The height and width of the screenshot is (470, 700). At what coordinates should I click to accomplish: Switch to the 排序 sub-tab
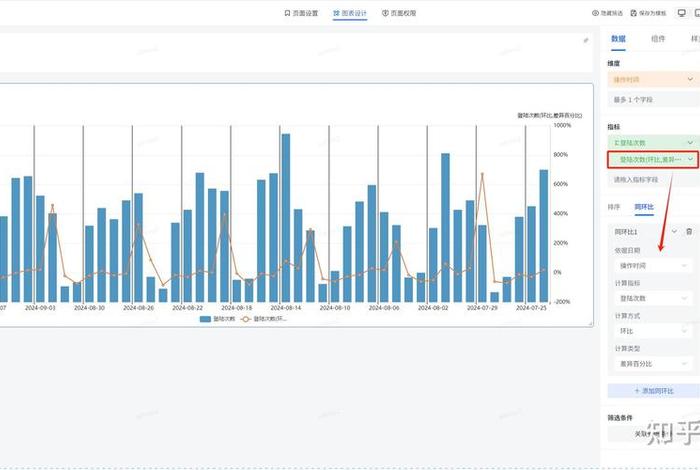[x=614, y=207]
